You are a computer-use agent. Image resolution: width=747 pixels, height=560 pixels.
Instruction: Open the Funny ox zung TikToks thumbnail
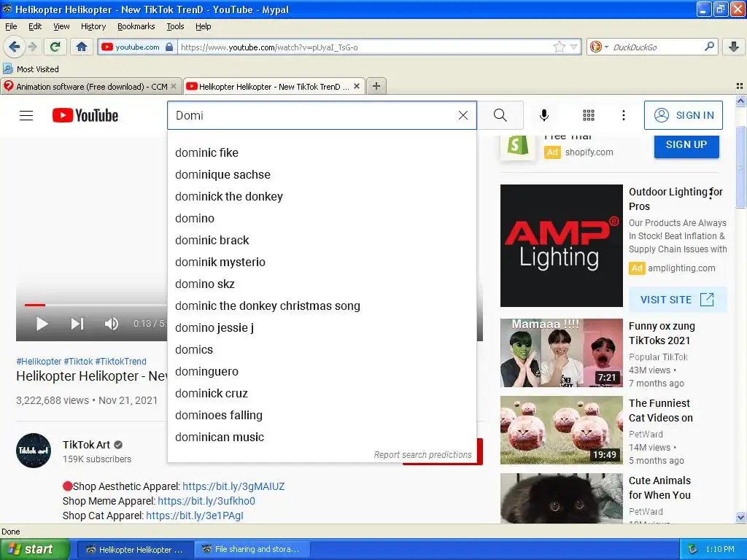pyautogui.click(x=561, y=353)
